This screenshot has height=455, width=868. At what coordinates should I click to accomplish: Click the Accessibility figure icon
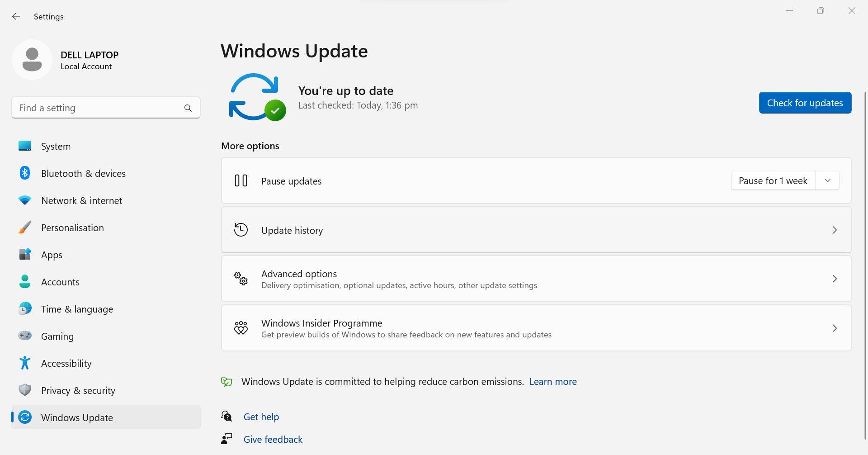(25, 363)
